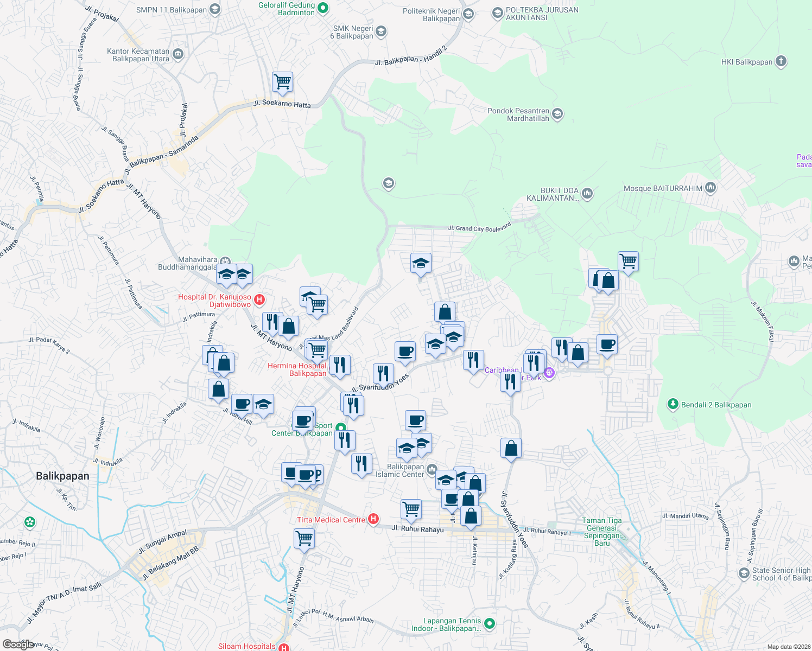812x651 pixels.
Task: Click the Ferris wheel icon near Caribbean Park
Action: pyautogui.click(x=549, y=373)
